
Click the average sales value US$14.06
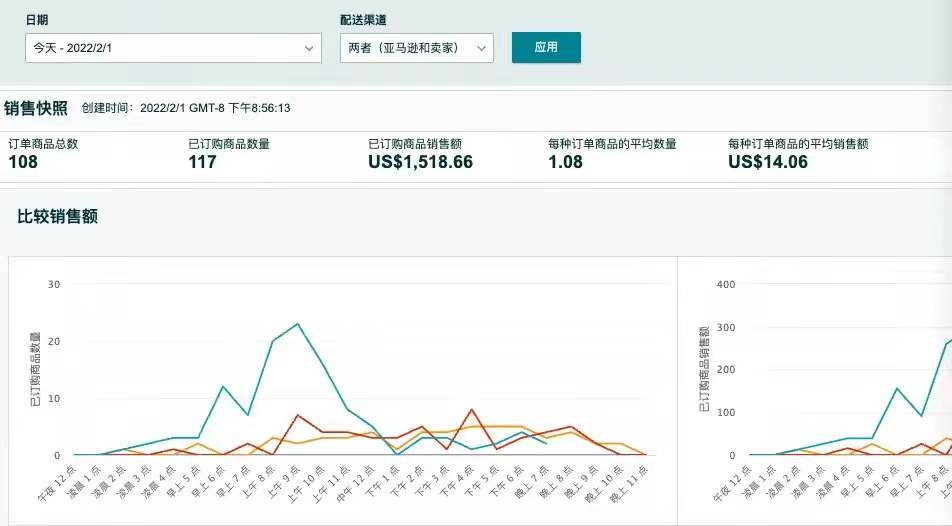click(767, 162)
